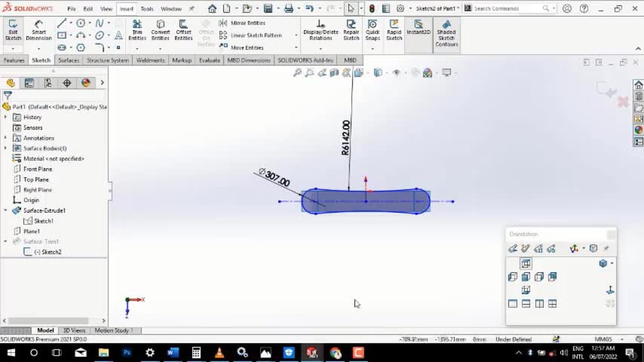Expand the Annotations tree node
The image size is (644, 362).
point(5,138)
